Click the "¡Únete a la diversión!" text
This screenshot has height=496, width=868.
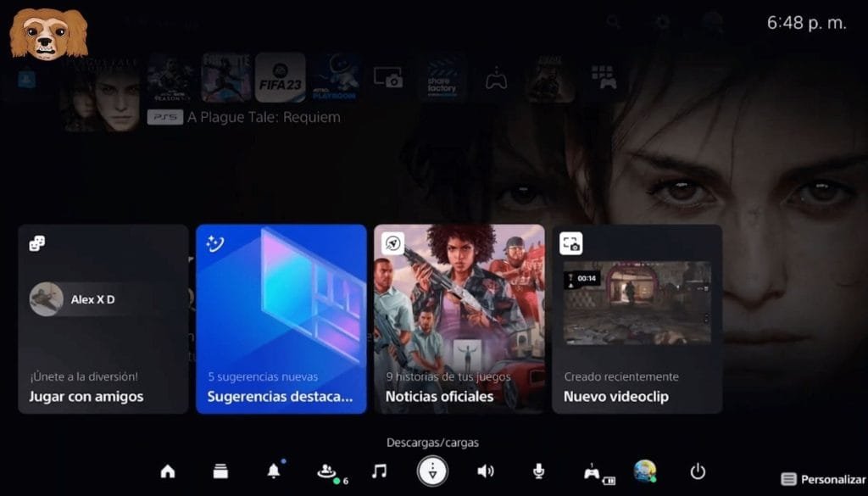[84, 377]
